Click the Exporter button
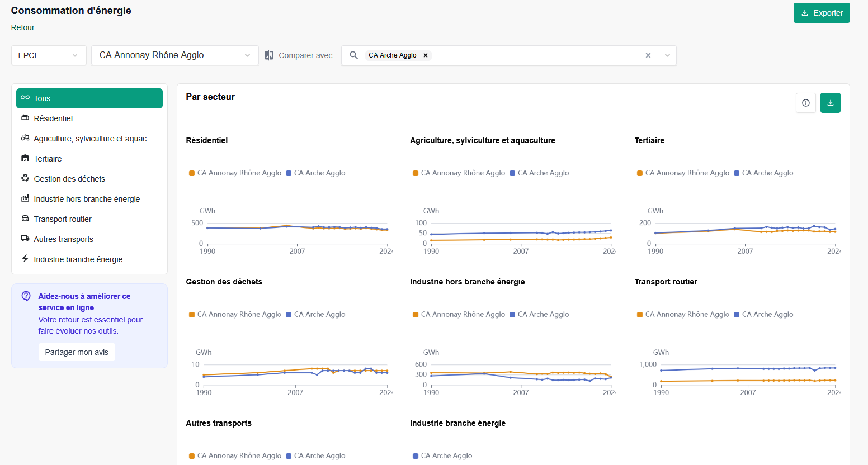 (x=822, y=13)
